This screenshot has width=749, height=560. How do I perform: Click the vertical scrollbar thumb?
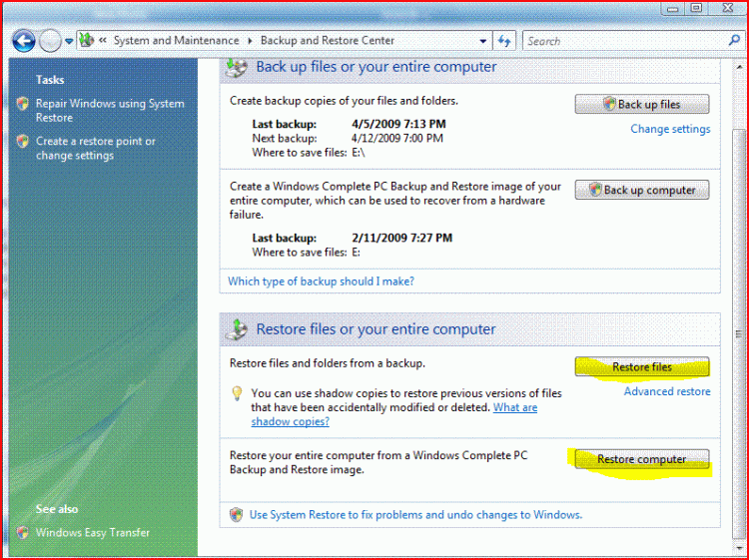point(739,334)
